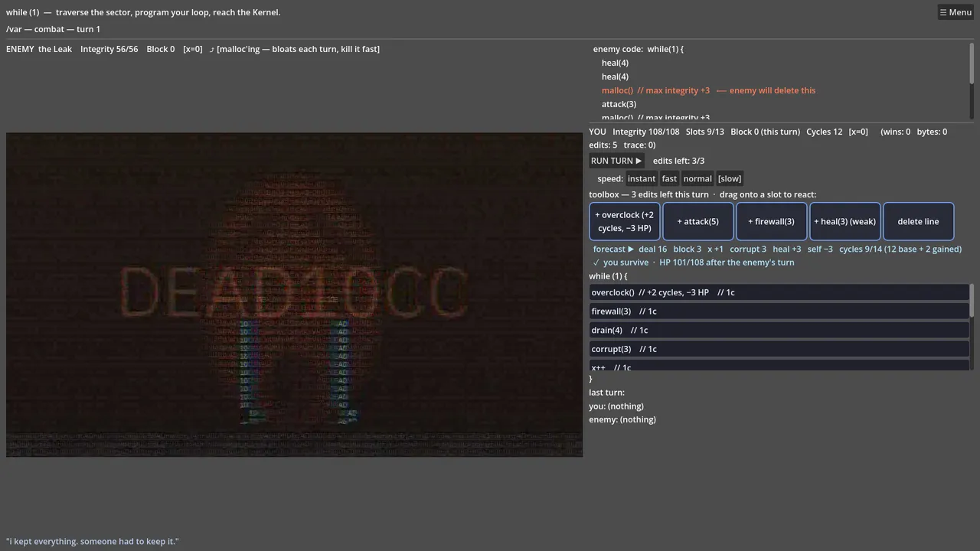Click the Slots 9/13 readout
980x551 pixels.
(x=704, y=132)
